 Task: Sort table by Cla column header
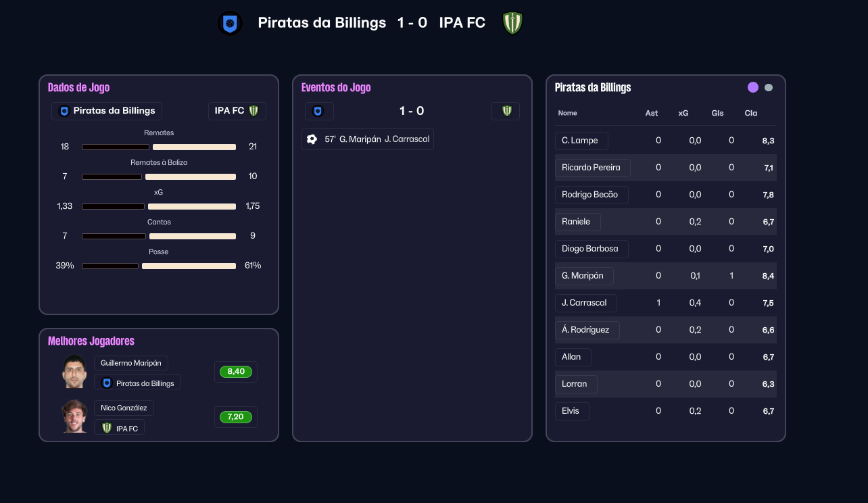[751, 113]
